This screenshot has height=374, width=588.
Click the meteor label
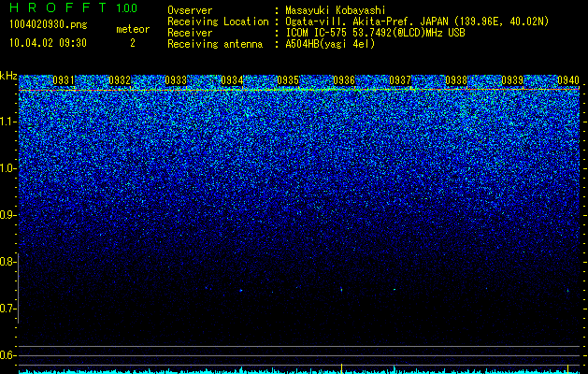pos(133,29)
